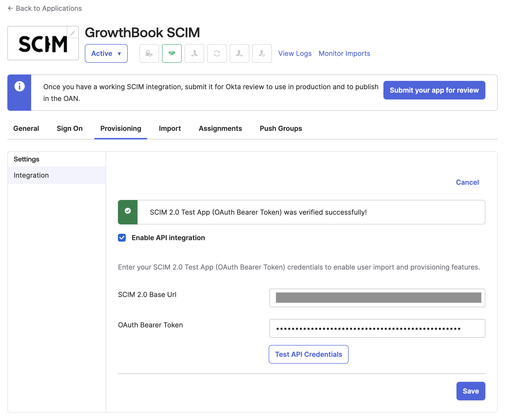The image size is (505, 420).
Task: Uncheck Enable API integration checkbox
Action: [x=122, y=238]
